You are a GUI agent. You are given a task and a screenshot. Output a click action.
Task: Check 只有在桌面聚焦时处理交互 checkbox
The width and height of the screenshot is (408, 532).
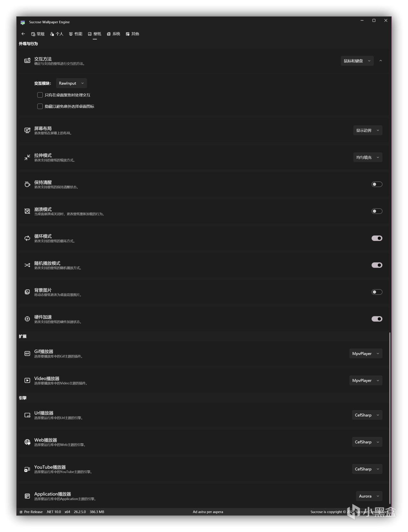pyautogui.click(x=40, y=95)
